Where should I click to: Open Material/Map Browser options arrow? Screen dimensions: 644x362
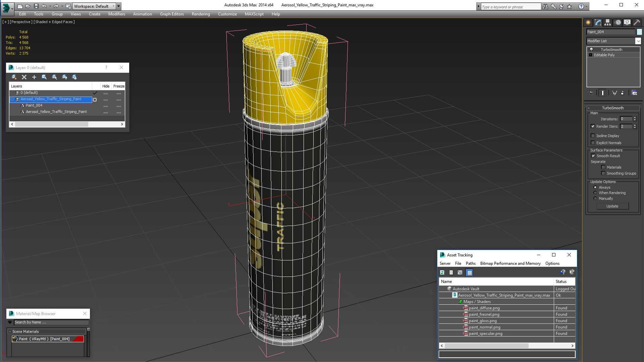[10, 322]
